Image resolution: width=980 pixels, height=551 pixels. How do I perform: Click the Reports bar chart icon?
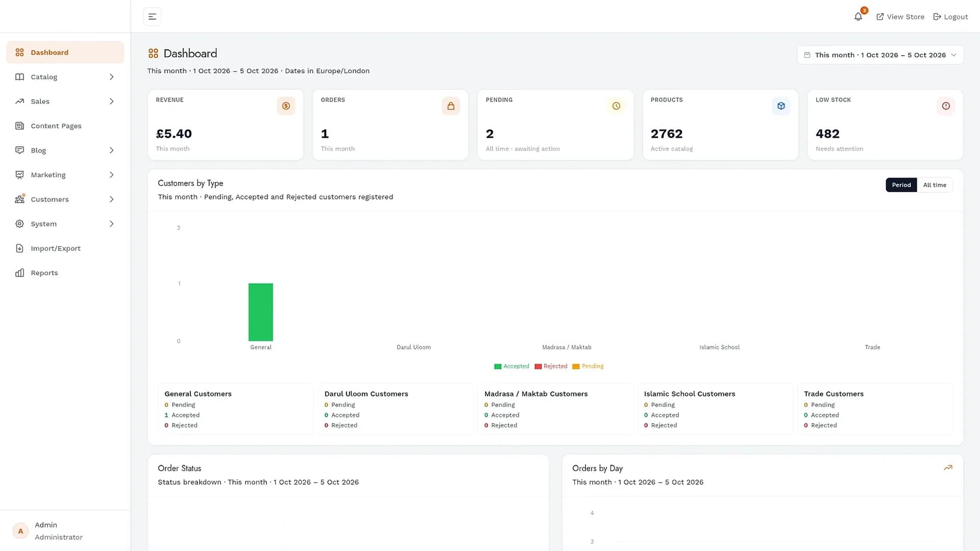coord(19,273)
